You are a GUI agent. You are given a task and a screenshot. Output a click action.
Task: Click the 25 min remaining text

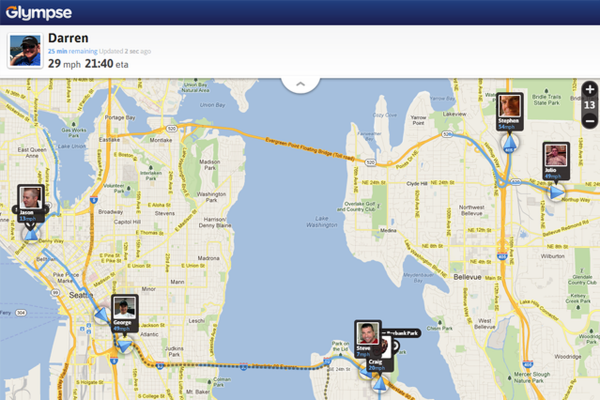click(x=73, y=51)
